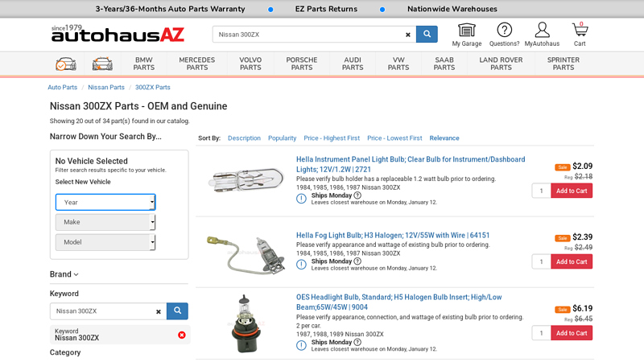This screenshot has width=644, height=362.
Task: Open the Questions help icon
Action: (x=504, y=35)
